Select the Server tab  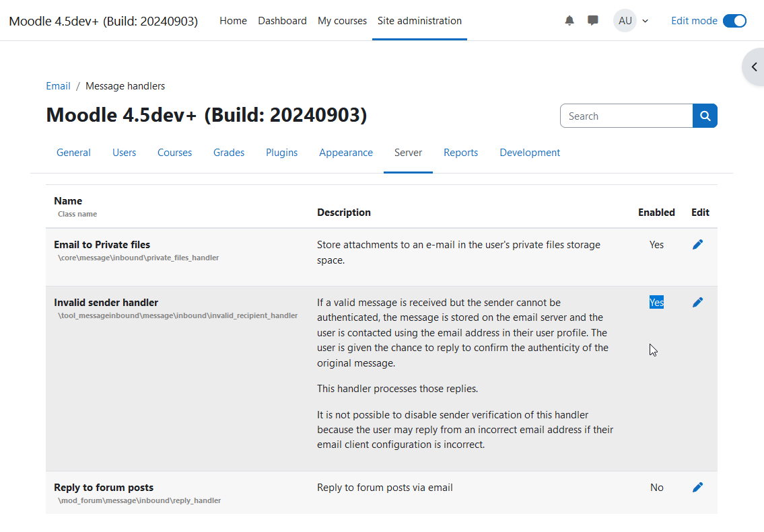pos(408,153)
